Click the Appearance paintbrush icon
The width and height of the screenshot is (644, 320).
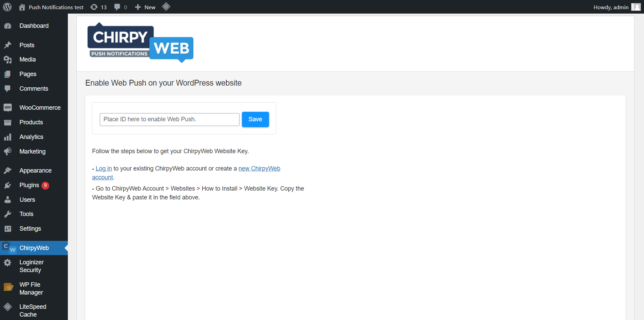[7, 171]
